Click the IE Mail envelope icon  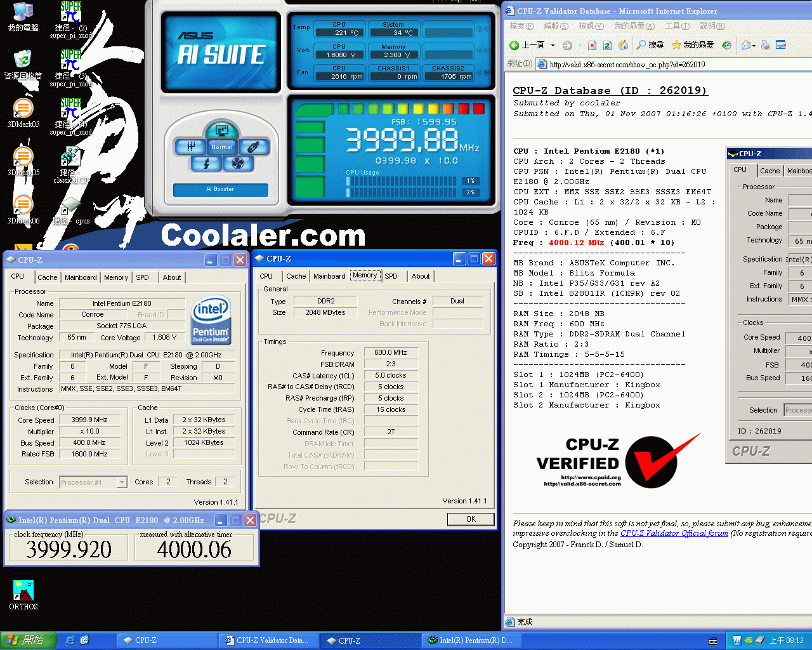[746, 45]
